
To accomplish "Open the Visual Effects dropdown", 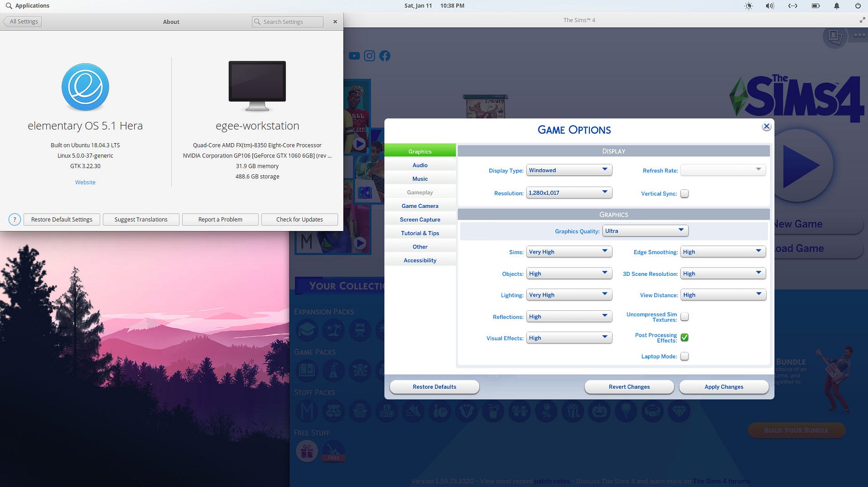I will pos(569,338).
